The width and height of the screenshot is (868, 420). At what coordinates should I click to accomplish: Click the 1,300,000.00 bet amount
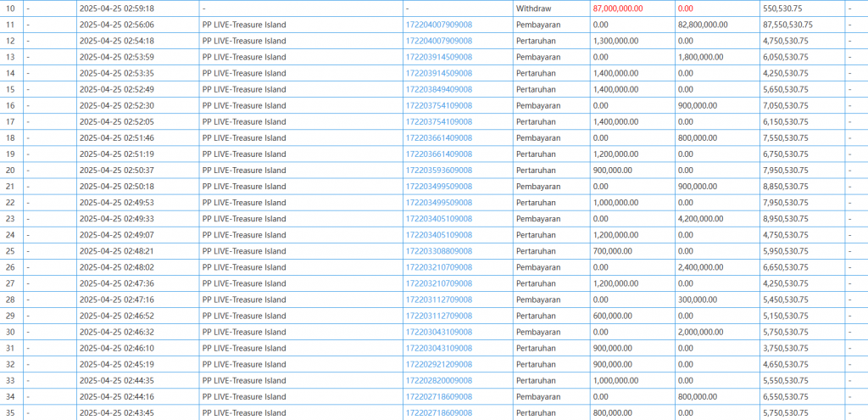615,41
